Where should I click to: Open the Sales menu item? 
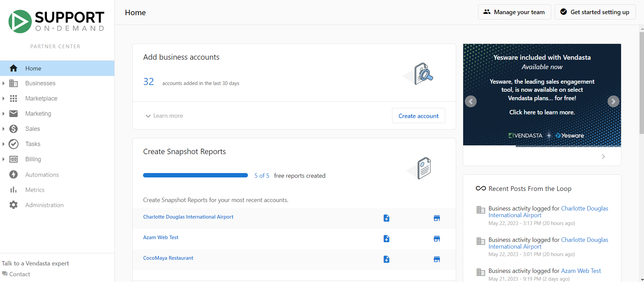coord(57,129)
